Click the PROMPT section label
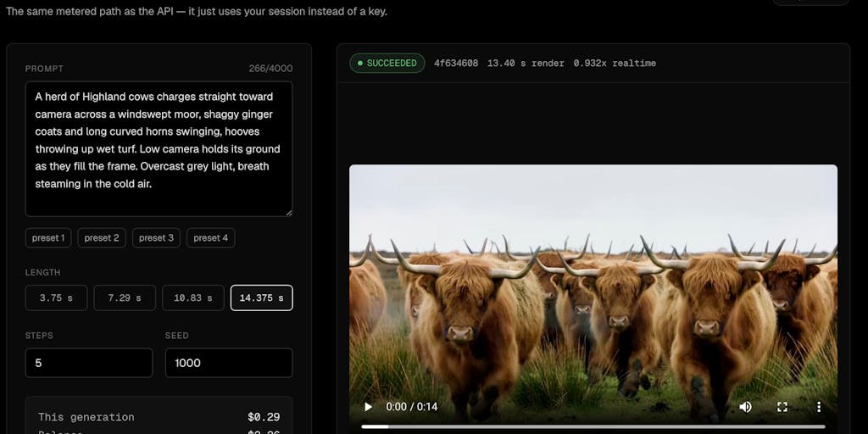 (44, 69)
